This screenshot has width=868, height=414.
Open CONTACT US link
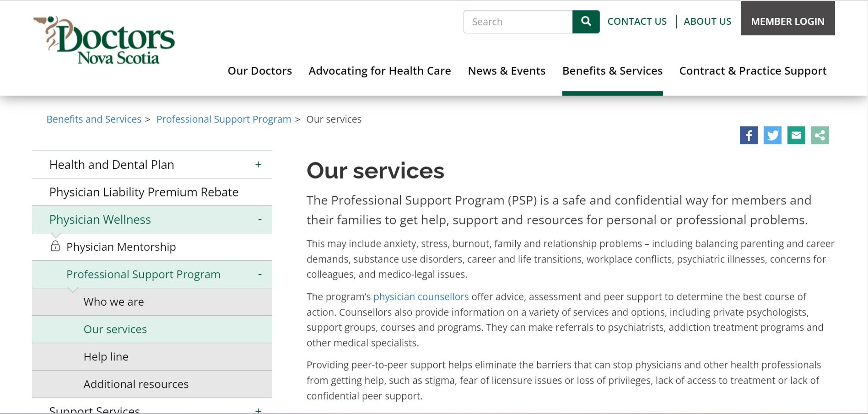[637, 22]
